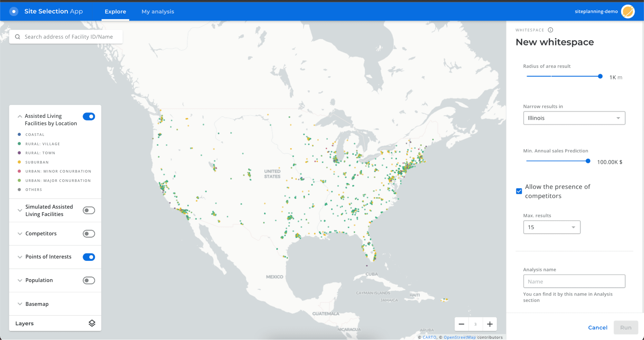Open the user avatar menu

tap(628, 11)
